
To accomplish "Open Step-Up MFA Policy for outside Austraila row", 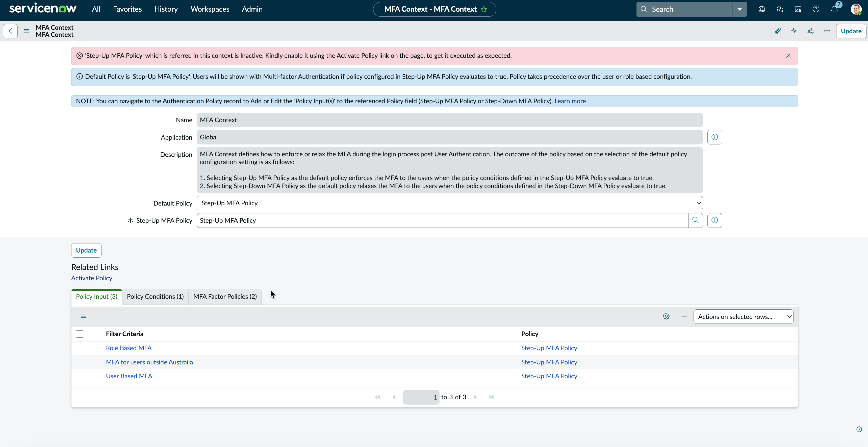I will click(549, 362).
